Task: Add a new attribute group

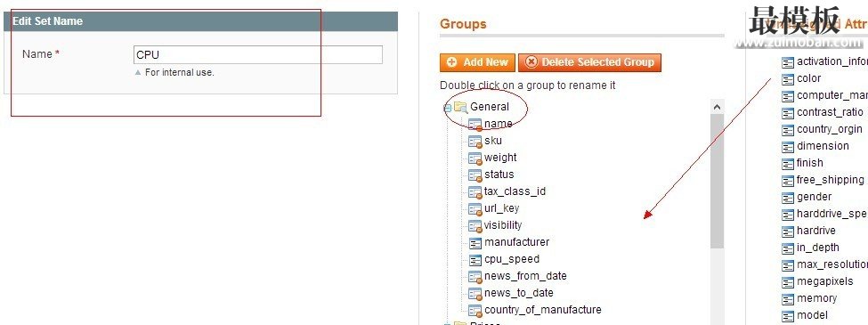Action: pyautogui.click(x=478, y=62)
